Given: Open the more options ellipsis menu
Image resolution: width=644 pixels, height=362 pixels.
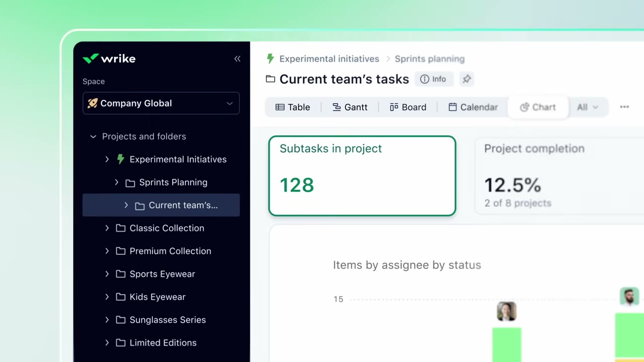Looking at the screenshot, I should point(624,107).
